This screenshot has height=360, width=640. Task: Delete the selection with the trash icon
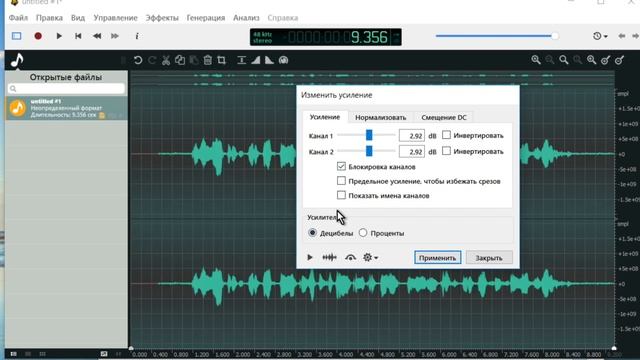point(207,60)
